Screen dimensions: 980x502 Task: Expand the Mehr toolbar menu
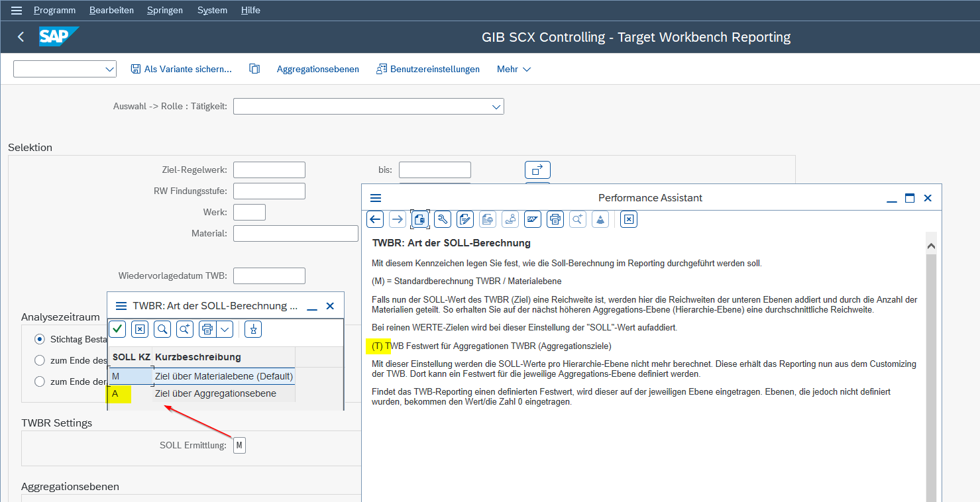tap(514, 69)
